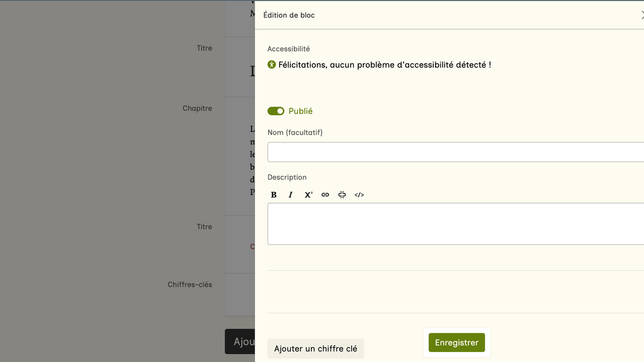644x362 pixels.
Task: Toggle bold formatting in Description toolbar
Action: (x=274, y=195)
